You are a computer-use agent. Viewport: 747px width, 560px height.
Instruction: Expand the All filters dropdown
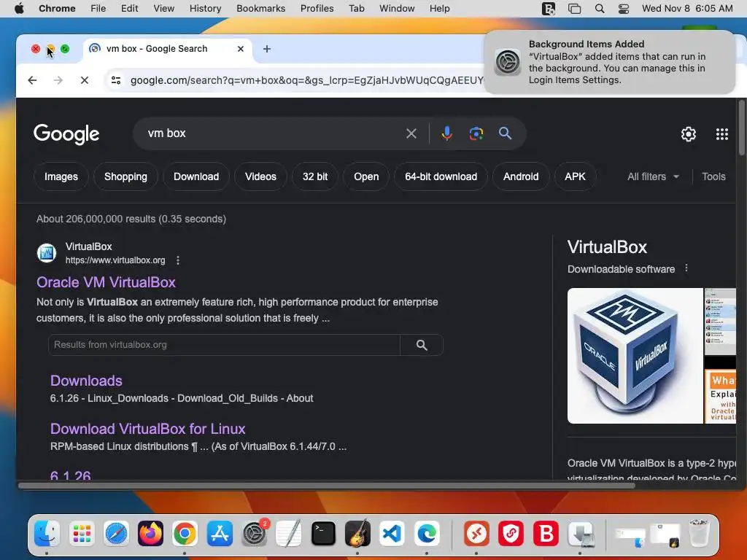(x=653, y=176)
